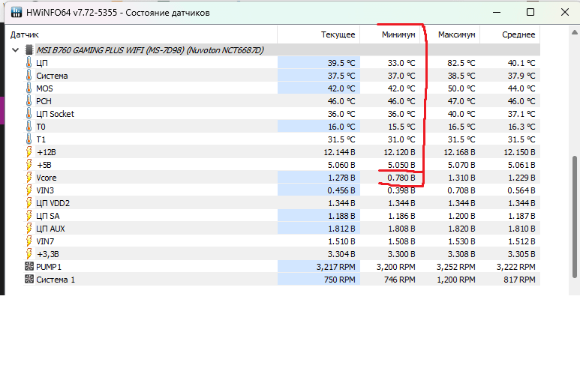The height and width of the screenshot is (392, 580).
Task: Select the Система 1 fan label
Action: point(56,280)
